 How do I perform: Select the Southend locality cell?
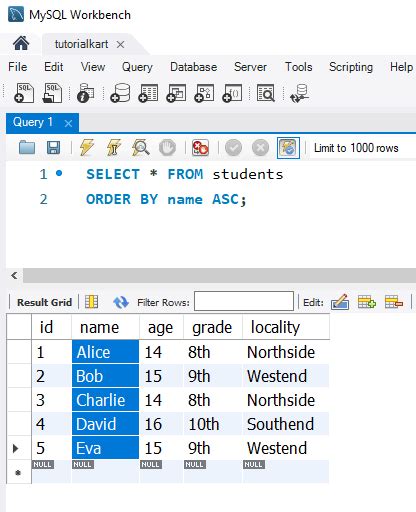click(x=286, y=424)
